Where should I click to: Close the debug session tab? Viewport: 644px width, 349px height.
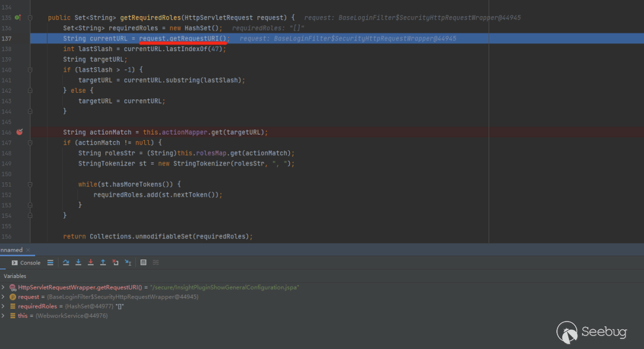pos(28,250)
